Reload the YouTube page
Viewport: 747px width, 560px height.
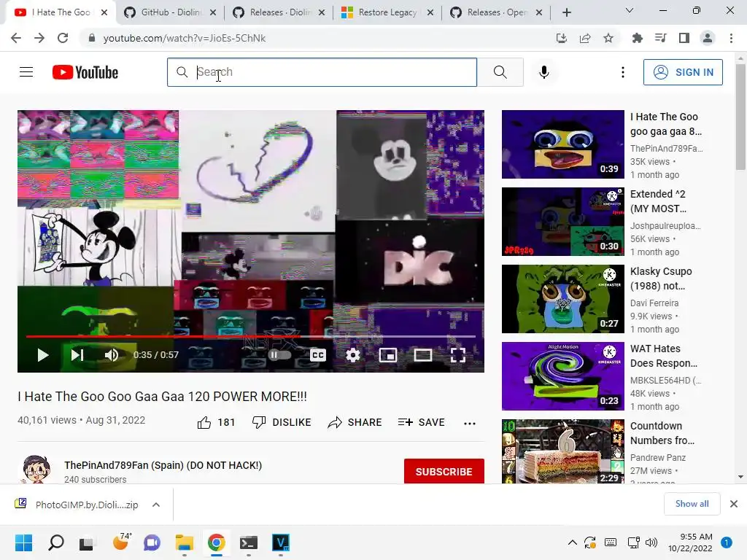tap(63, 38)
